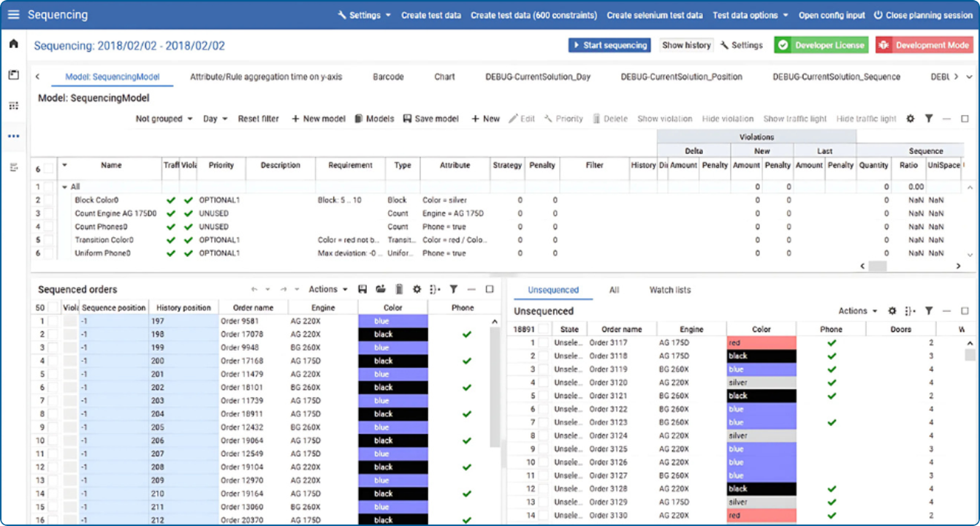Open Attribute/Rule aggregation time tab
Viewport: 980px width, 526px height.
[x=266, y=76]
